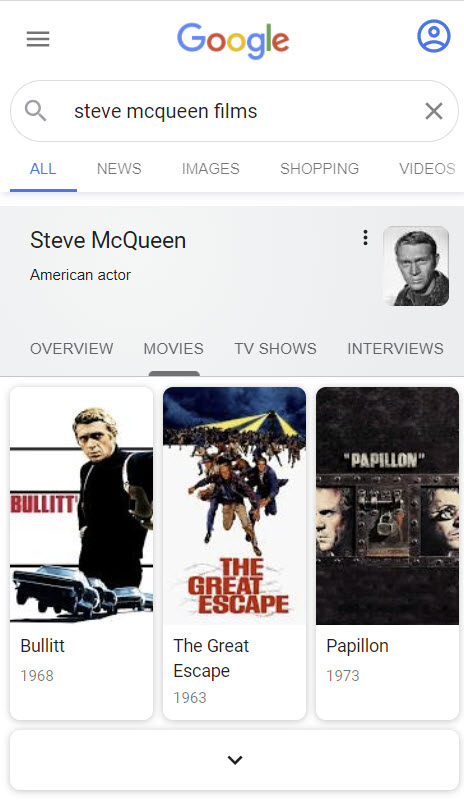
Task: Select the Interviews panel tab
Action: click(395, 348)
